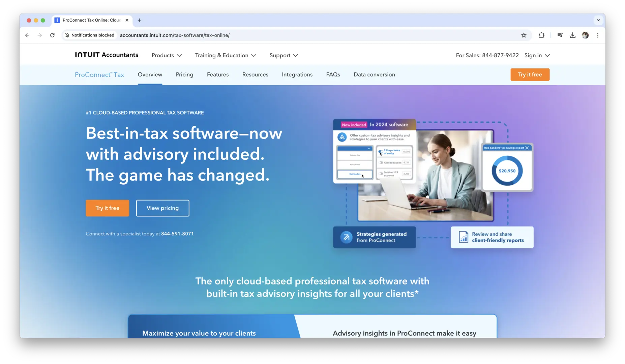Go back to previous page
Screen dimensions: 625x364
click(x=27, y=35)
